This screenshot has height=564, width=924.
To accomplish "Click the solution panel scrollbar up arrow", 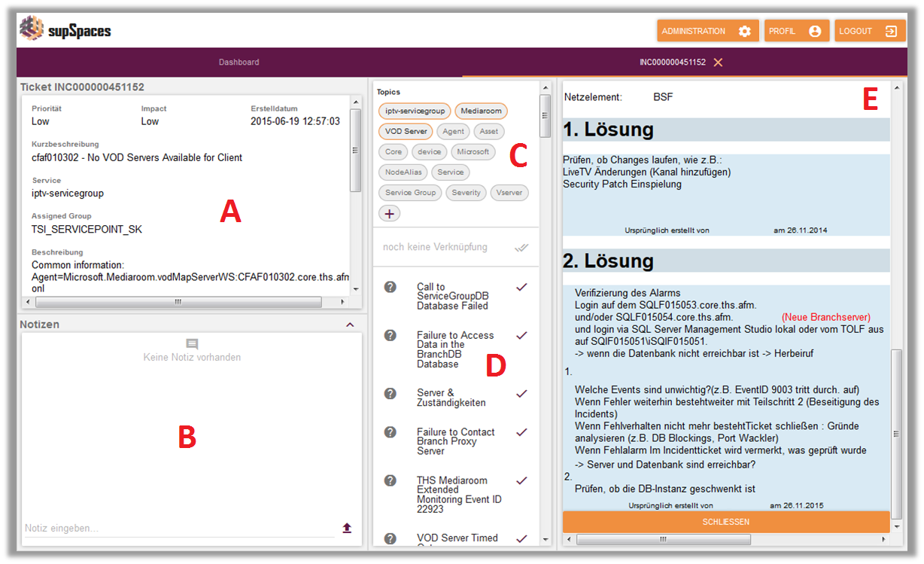I will point(896,88).
